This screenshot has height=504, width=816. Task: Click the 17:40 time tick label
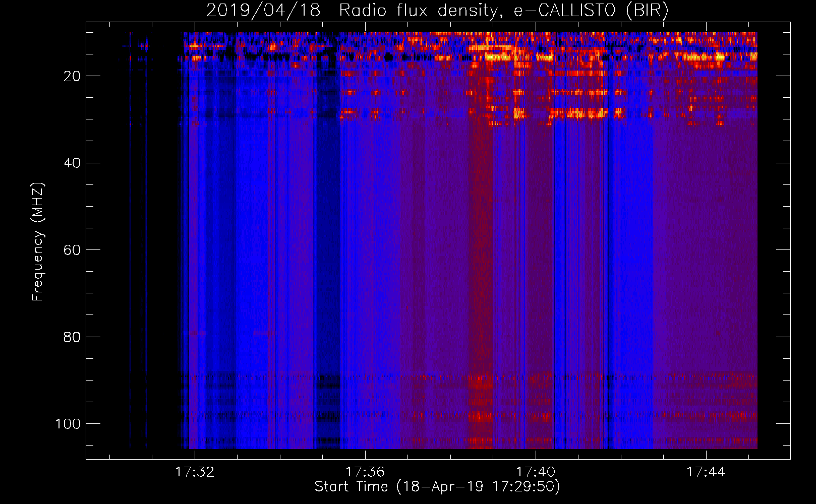[536, 472]
